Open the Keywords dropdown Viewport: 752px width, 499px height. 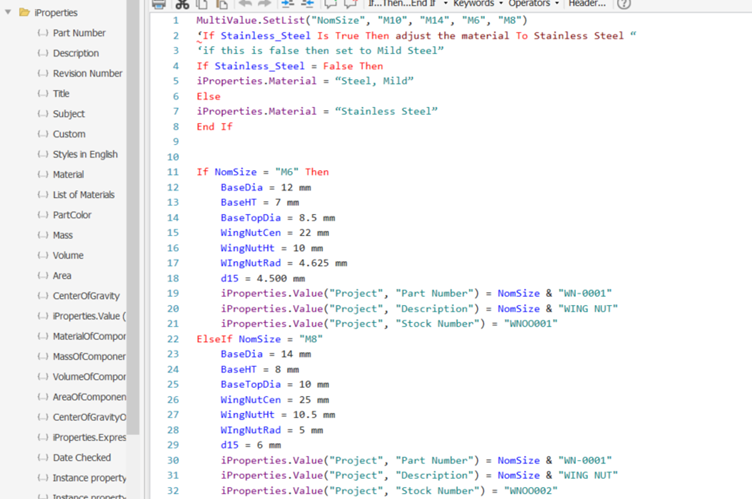coord(478,3)
